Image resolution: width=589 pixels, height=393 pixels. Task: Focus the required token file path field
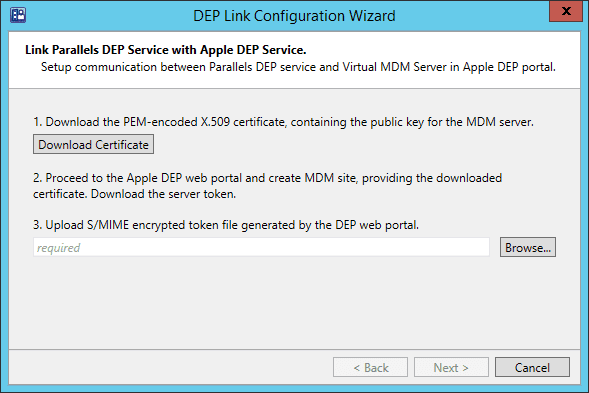[x=261, y=247]
